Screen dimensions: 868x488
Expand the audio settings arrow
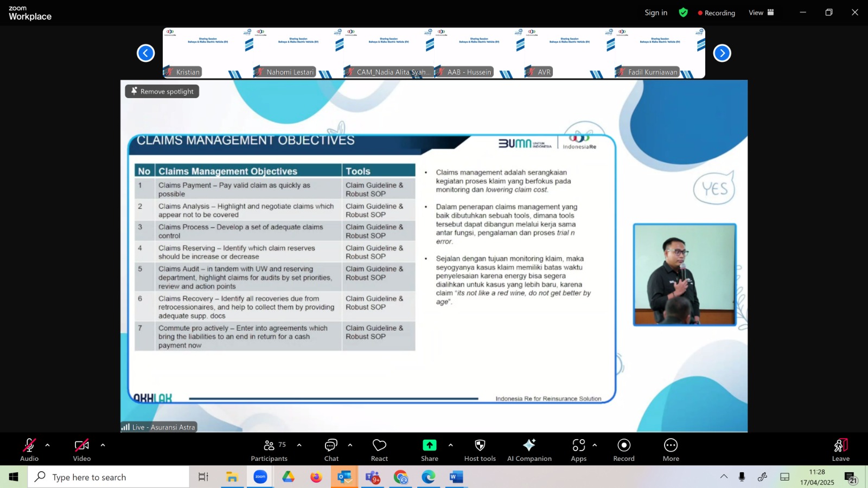coord(47,445)
